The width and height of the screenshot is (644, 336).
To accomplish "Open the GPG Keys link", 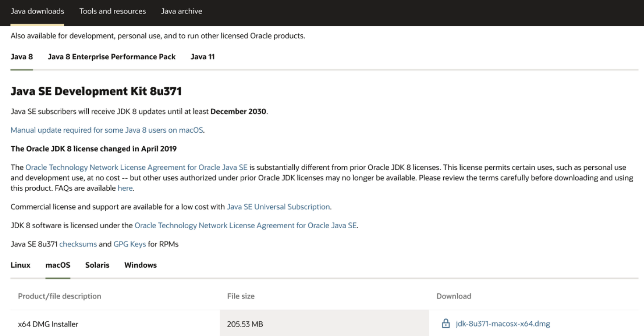I will [x=130, y=244].
